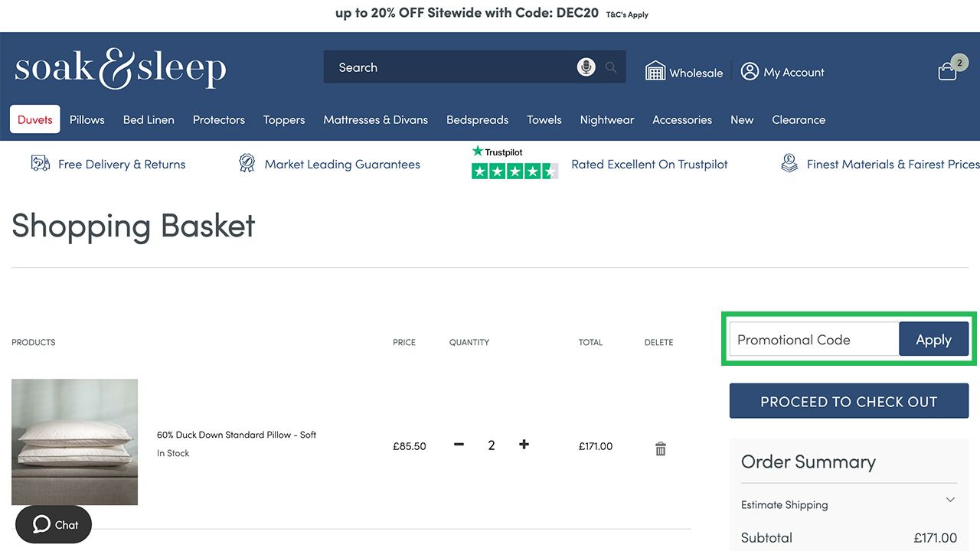This screenshot has width=980, height=551.
Task: Click the £171.00 row total
Action: tap(596, 446)
